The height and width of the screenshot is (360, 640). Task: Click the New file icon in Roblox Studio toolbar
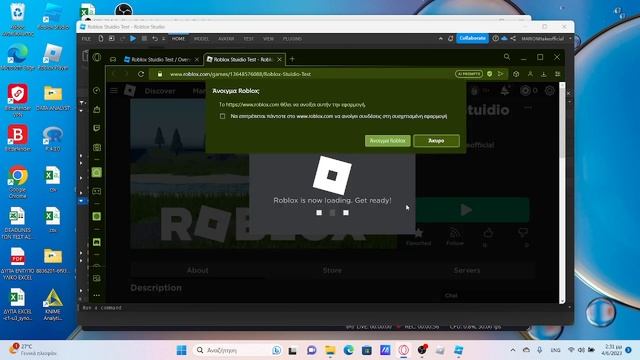[x=101, y=38]
